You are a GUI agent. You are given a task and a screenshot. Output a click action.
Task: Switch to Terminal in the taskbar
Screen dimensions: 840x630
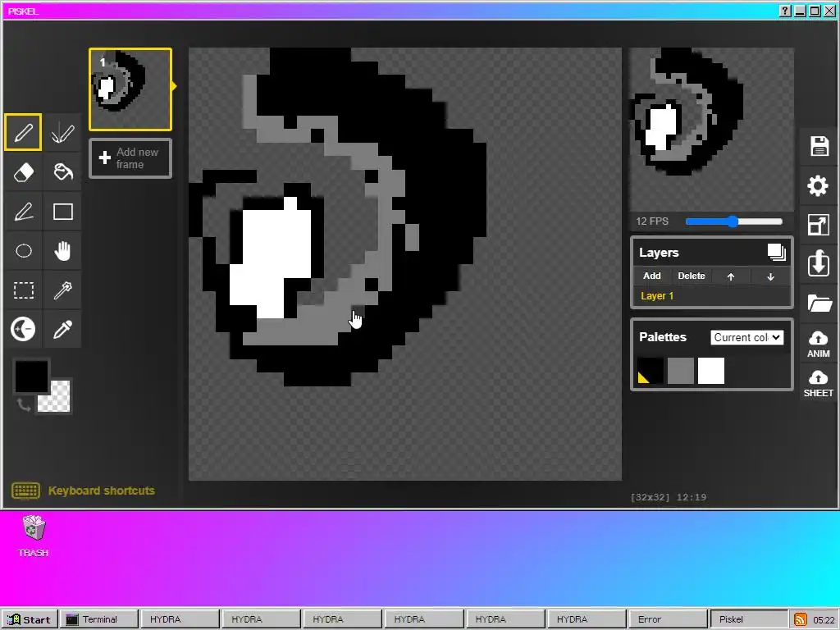pyautogui.click(x=99, y=619)
